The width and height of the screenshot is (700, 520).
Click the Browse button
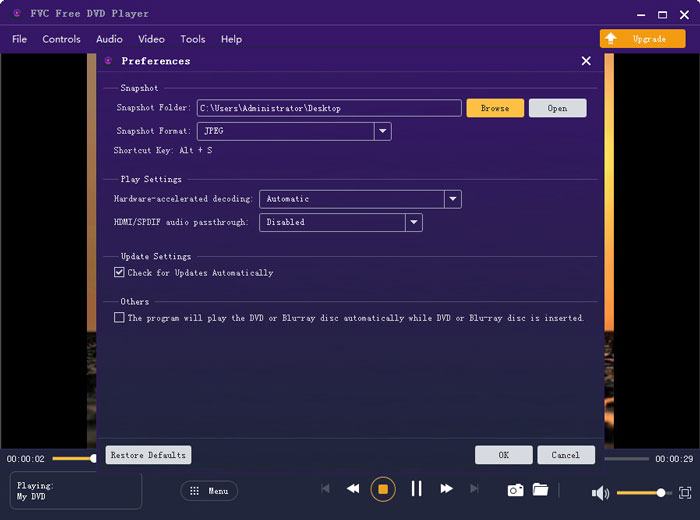[x=495, y=108]
